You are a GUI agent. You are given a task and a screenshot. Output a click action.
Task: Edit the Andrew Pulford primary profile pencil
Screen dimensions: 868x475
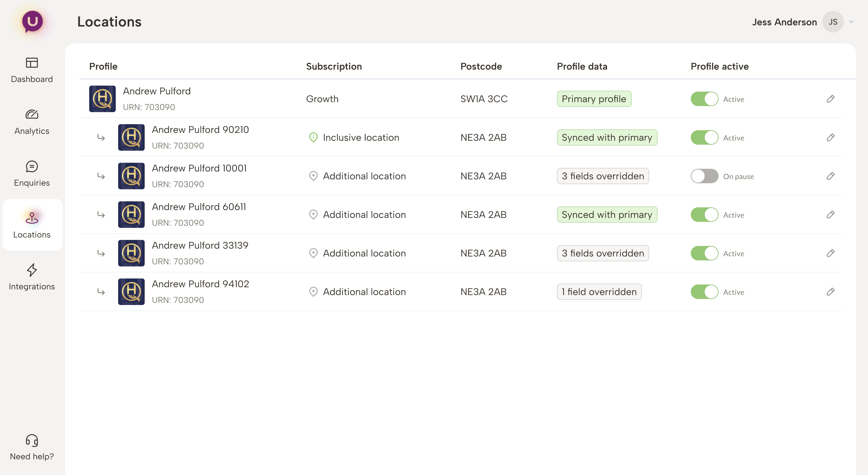[x=831, y=99]
